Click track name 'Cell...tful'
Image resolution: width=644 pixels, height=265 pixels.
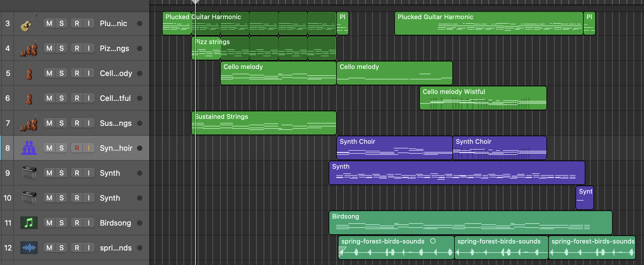[115, 98]
